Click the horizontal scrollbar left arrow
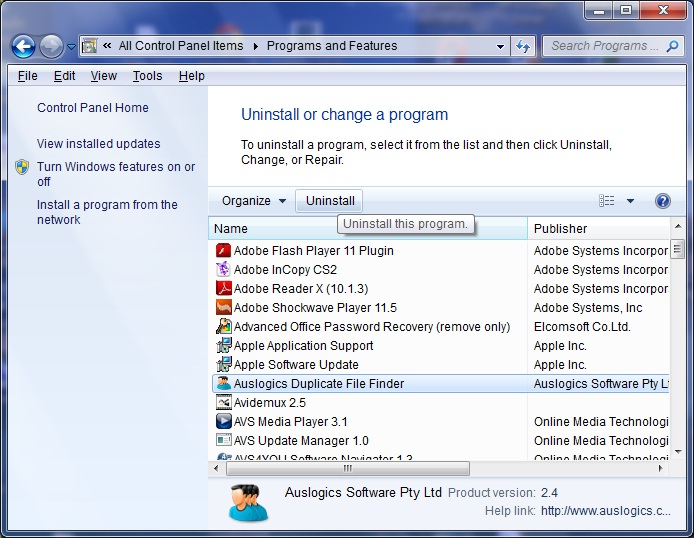The width and height of the screenshot is (694, 538). 216,468
